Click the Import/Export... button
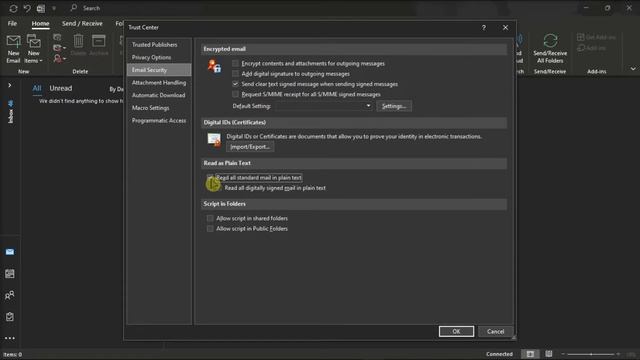This screenshot has height=360, width=640. click(x=250, y=147)
